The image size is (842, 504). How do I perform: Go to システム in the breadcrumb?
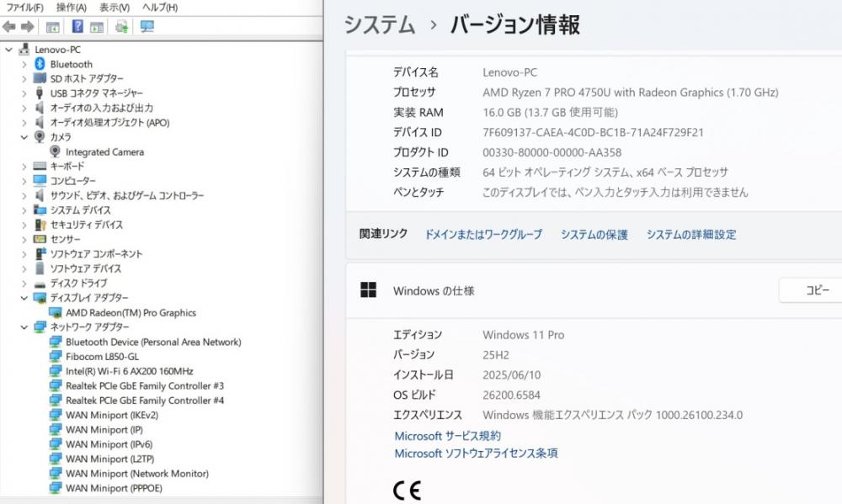click(380, 24)
